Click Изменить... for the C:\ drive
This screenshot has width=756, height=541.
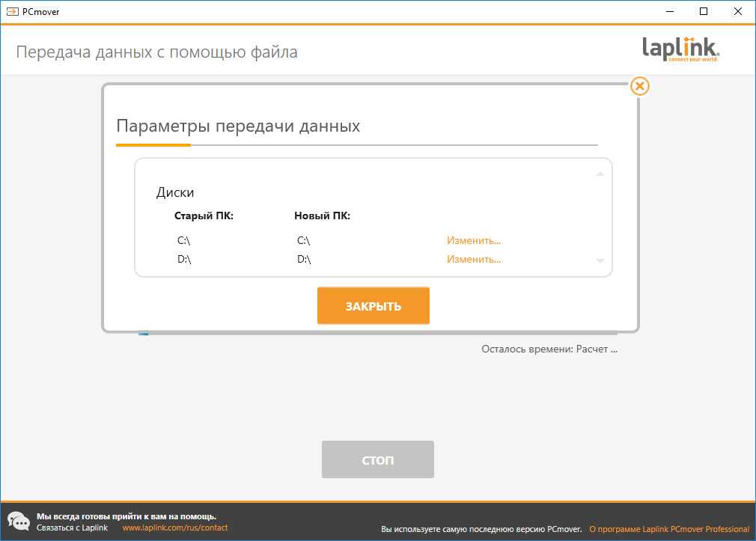tap(473, 241)
